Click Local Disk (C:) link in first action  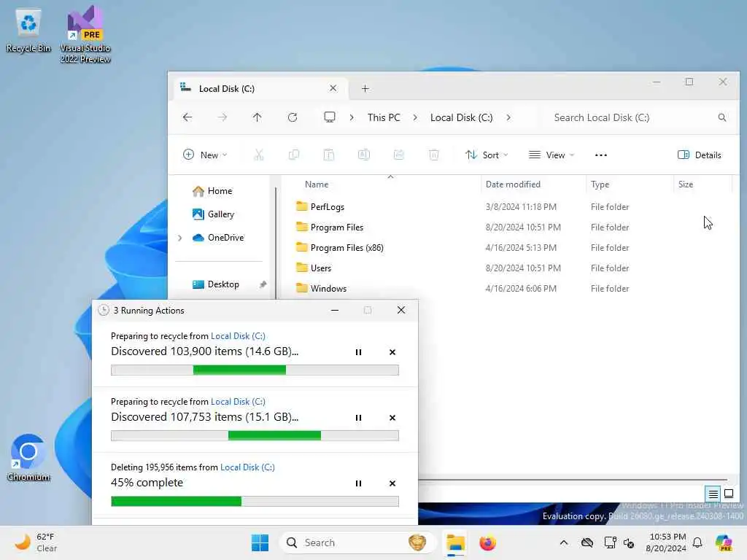[238, 335]
